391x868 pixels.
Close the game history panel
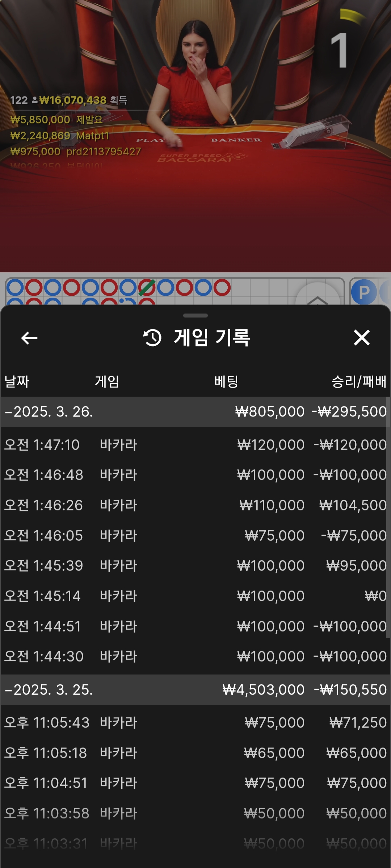click(361, 338)
